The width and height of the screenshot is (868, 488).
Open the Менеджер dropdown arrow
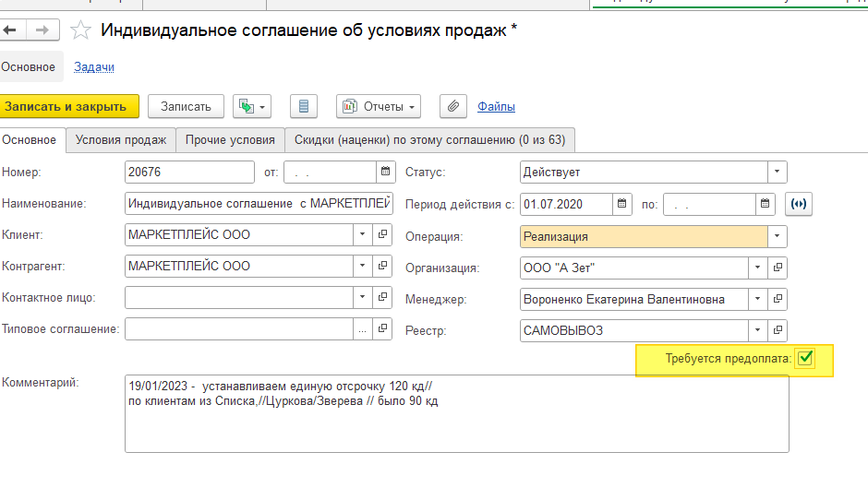coord(758,300)
